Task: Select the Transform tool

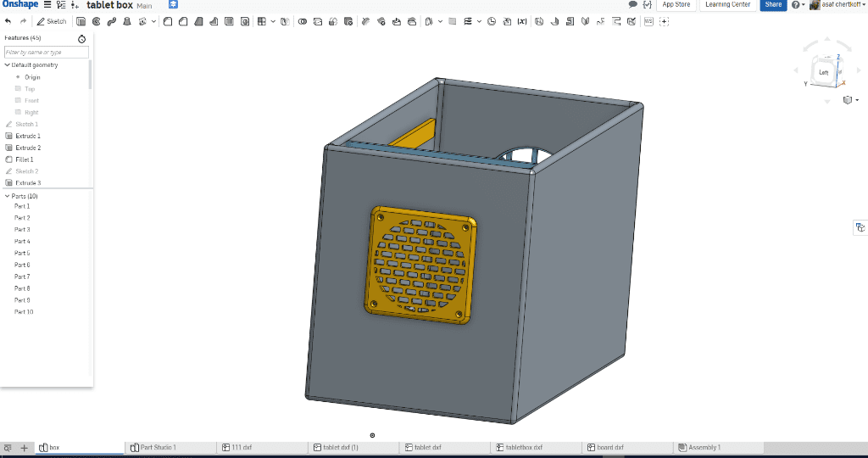Action: 332,21
